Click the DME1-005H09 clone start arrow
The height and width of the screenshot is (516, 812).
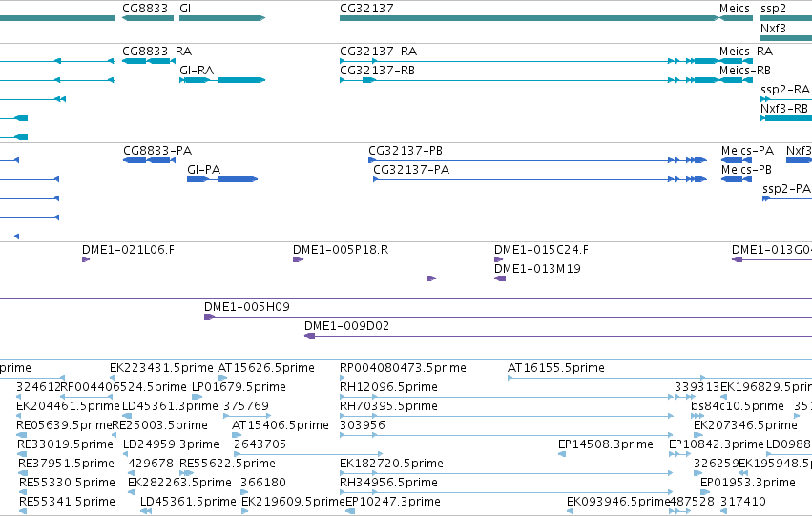coord(209,317)
